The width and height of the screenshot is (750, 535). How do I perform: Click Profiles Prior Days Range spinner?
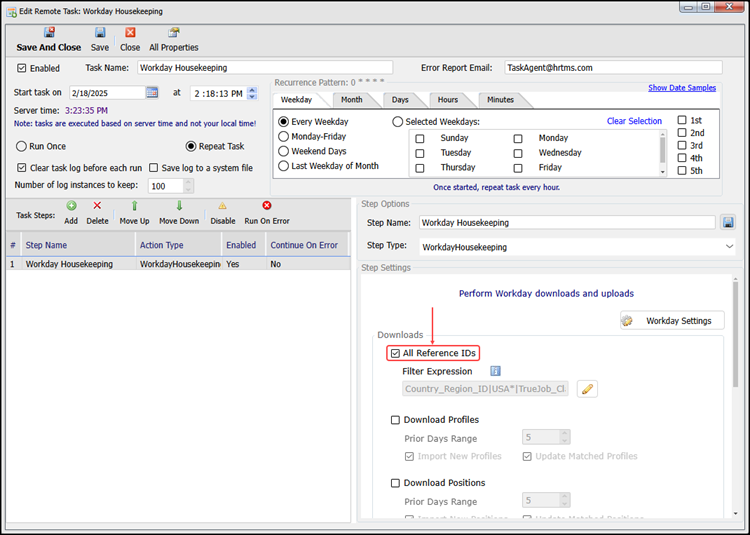[x=565, y=437]
